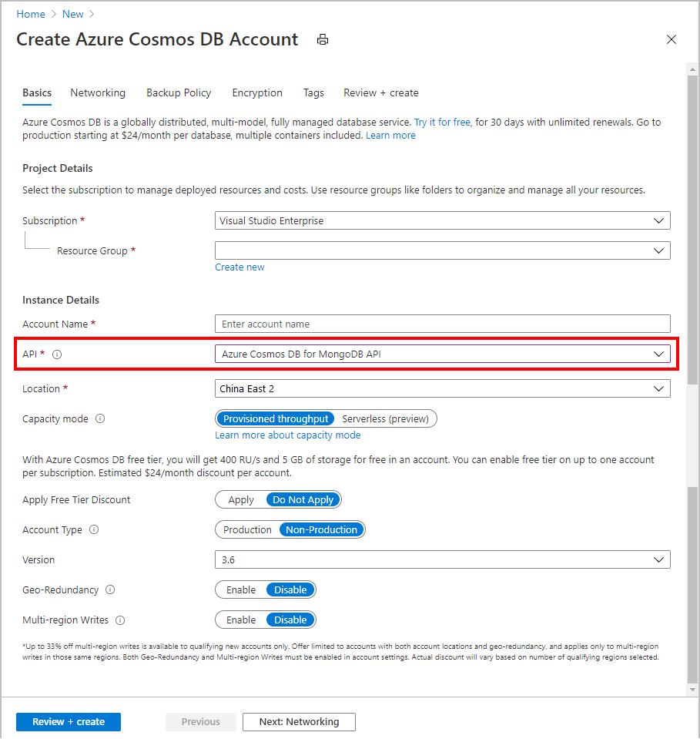
Task: Set Account Type to Production
Action: pos(247,529)
